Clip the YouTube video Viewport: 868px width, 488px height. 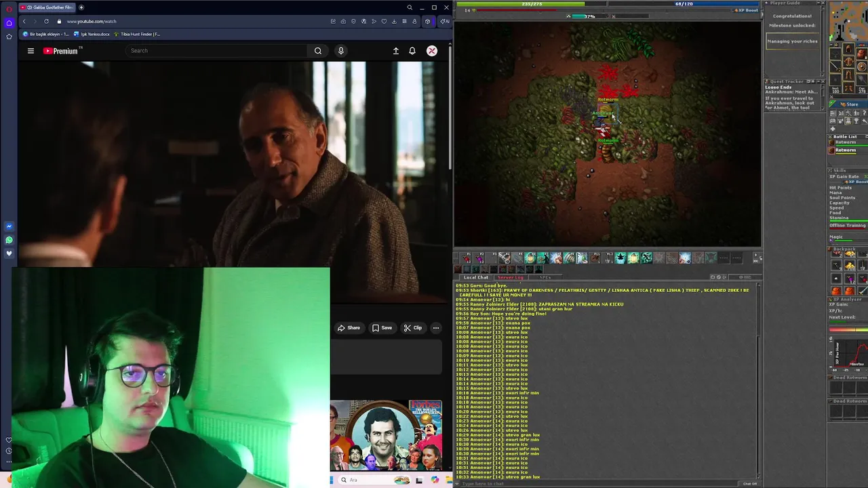(412, 328)
